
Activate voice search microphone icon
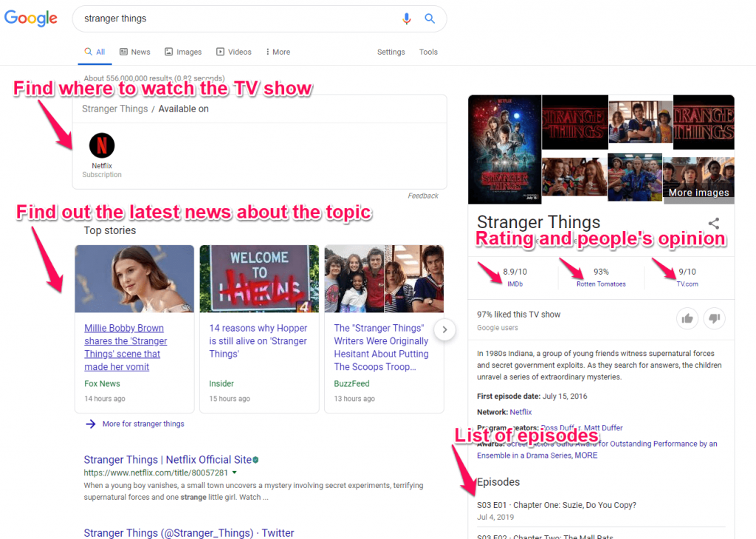click(x=407, y=18)
